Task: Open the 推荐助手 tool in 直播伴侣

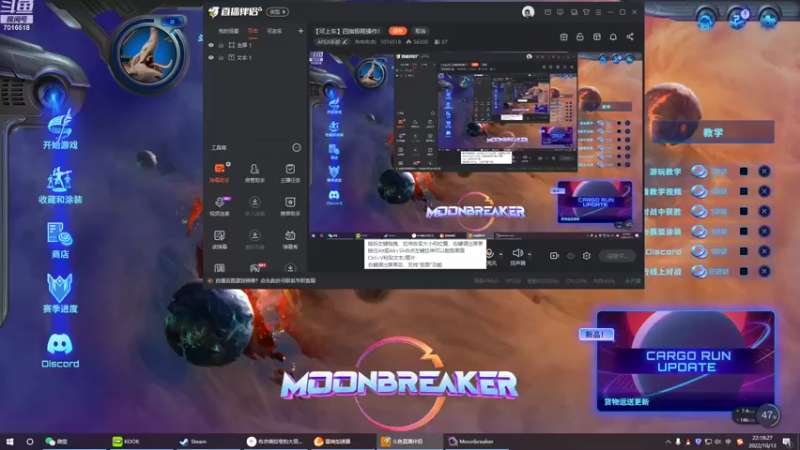Action: [290, 206]
